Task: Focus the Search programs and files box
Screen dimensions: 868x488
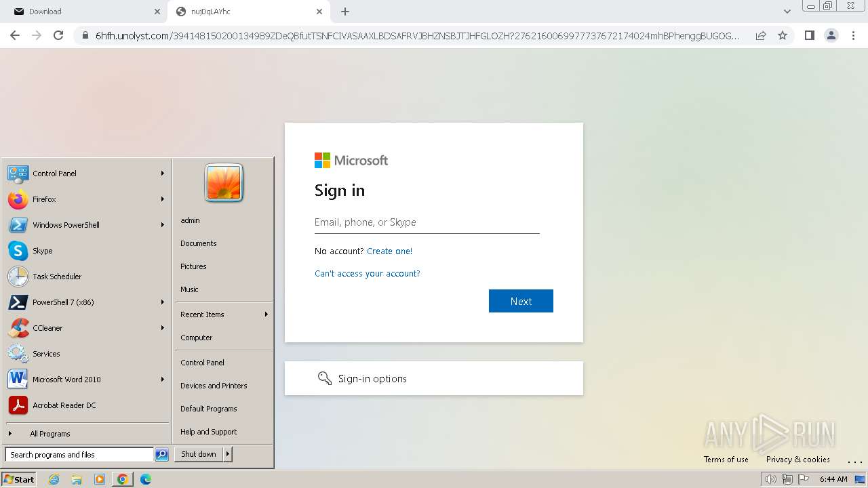Action: tap(79, 455)
